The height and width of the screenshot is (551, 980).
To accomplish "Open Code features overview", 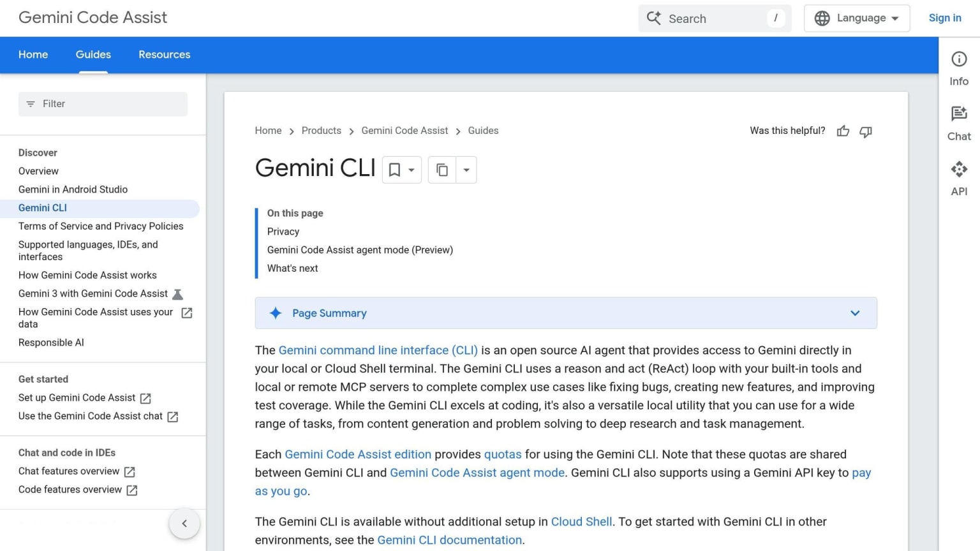I will click(x=70, y=490).
